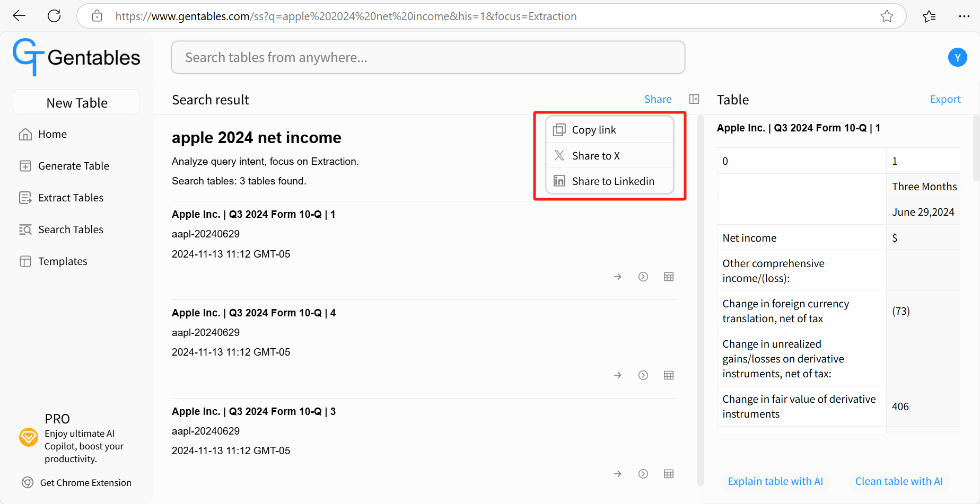Viewport: 980px width, 504px height.
Task: Click the PRO upgrade promo text
Action: point(84,446)
